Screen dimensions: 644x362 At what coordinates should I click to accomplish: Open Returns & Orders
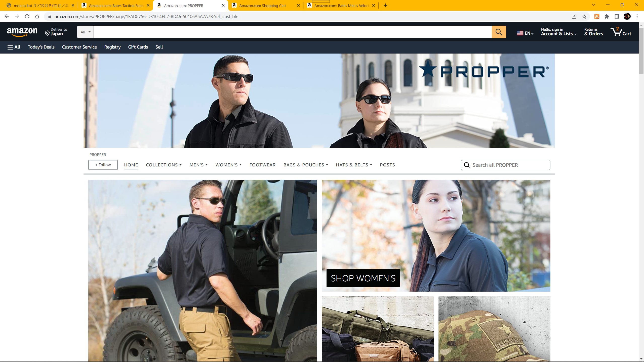593,32
